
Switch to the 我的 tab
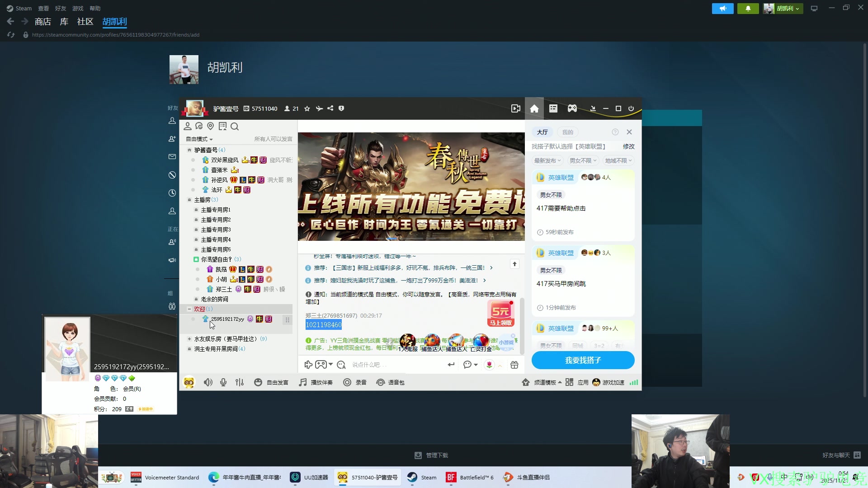click(x=568, y=132)
